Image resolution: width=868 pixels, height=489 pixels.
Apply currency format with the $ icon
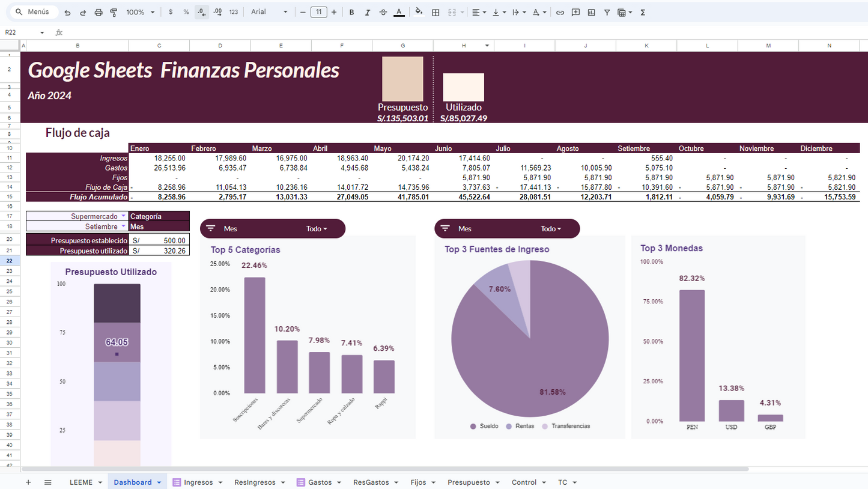pos(171,12)
